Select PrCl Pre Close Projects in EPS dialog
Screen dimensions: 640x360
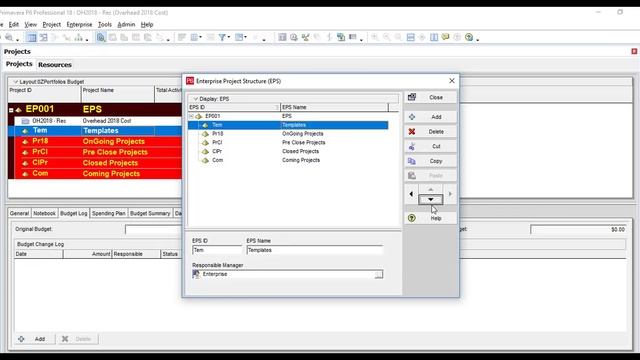[x=288, y=142]
